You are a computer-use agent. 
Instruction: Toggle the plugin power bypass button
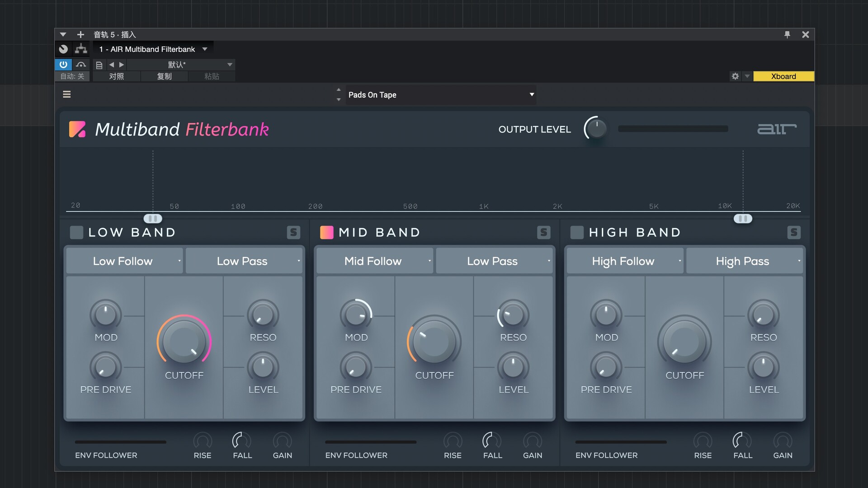63,65
